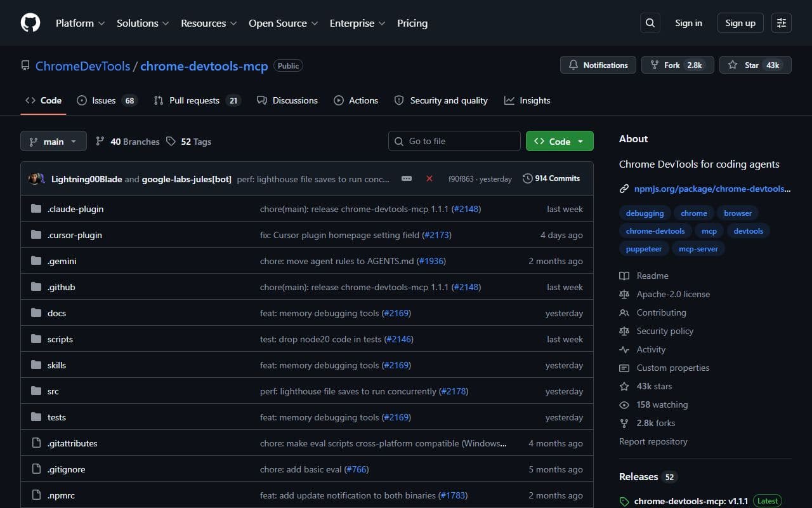Click the mcp-server topic tag

(x=698, y=249)
